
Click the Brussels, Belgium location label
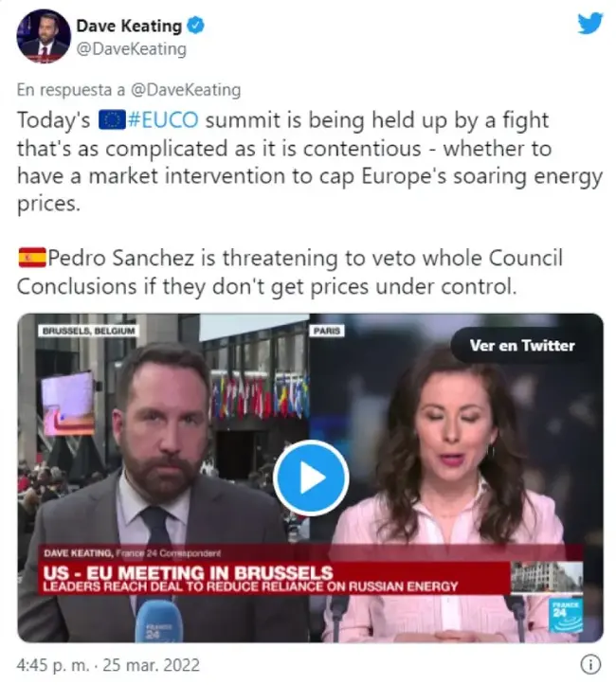point(89,331)
